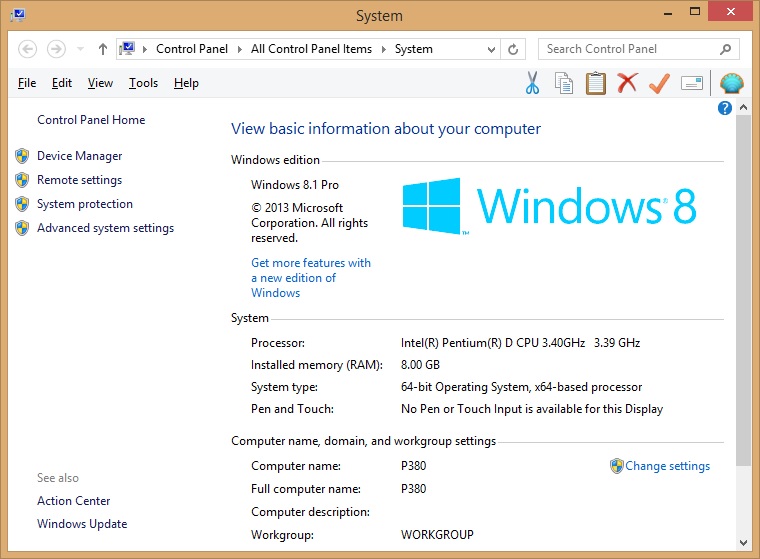Click the System window title bar icon
This screenshot has width=760, height=559.
[x=18, y=15]
